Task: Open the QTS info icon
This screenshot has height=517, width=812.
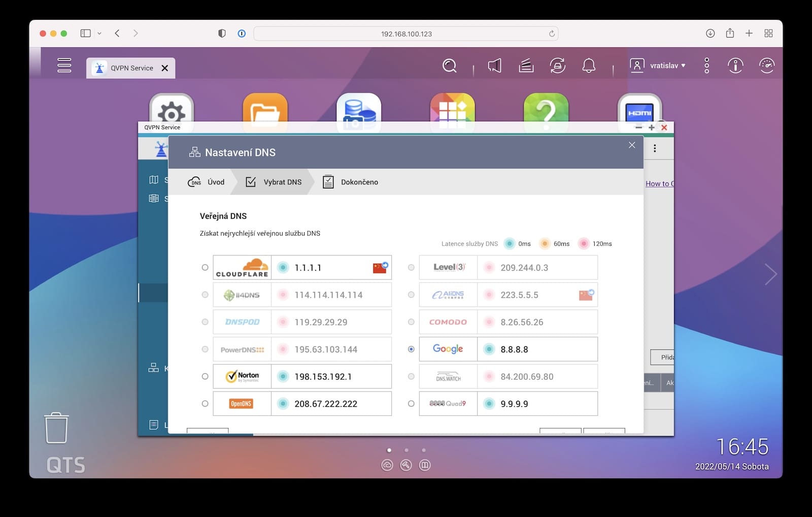Action: pos(735,66)
